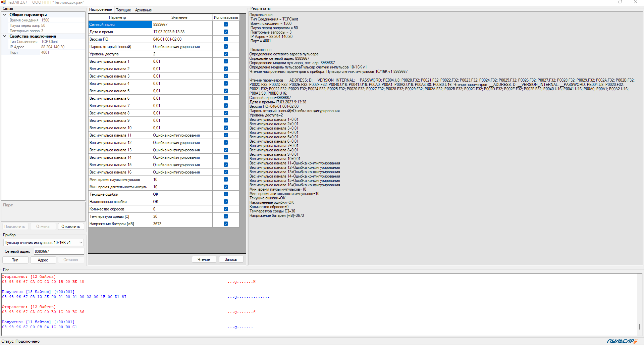The height and width of the screenshot is (345, 644).
Task: Click the TestAll application icon in title bar
Action: pos(3,2)
